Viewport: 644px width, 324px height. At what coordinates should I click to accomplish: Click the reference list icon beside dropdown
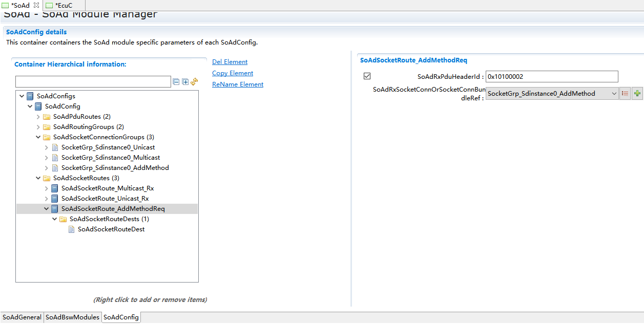[625, 94]
